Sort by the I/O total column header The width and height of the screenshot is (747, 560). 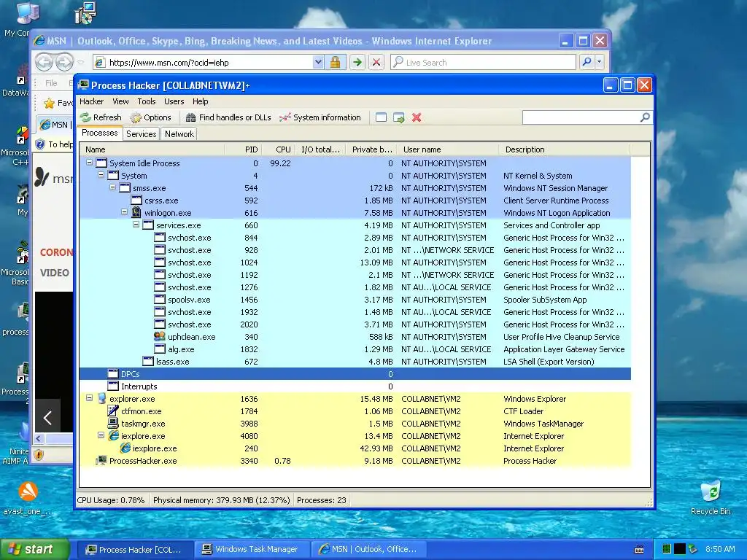point(320,149)
